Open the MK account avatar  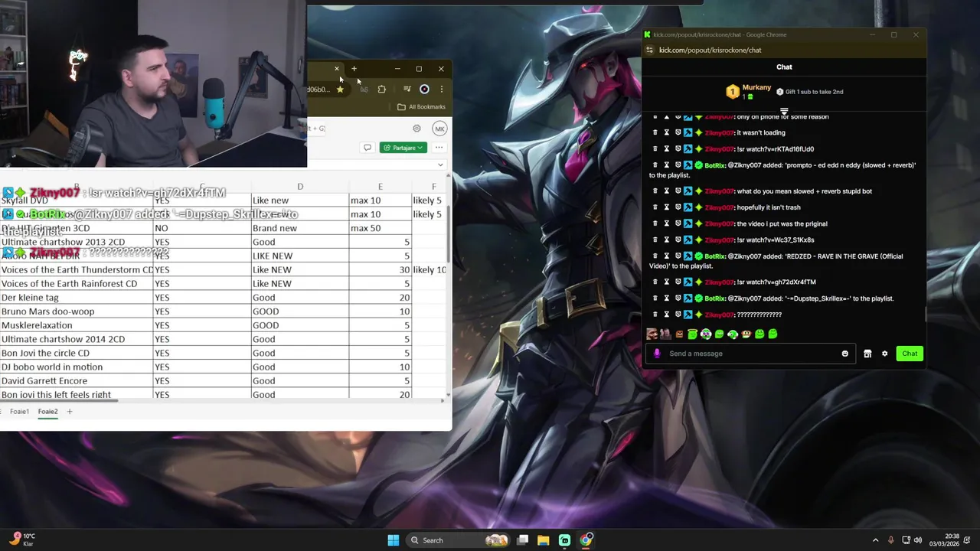[x=439, y=129]
